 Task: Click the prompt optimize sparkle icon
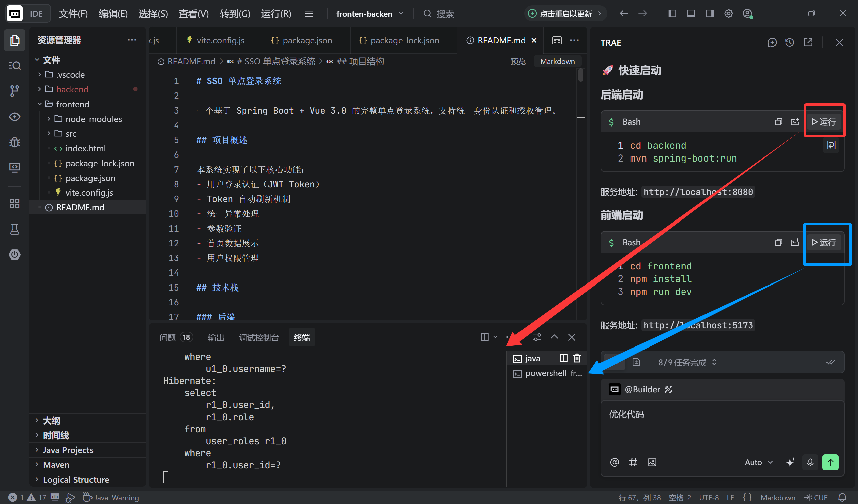790,462
